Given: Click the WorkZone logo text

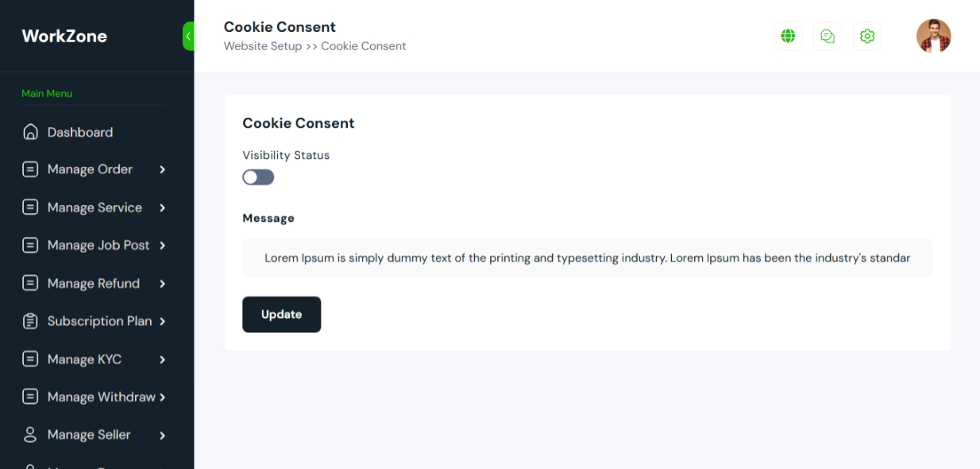Looking at the screenshot, I should point(64,36).
